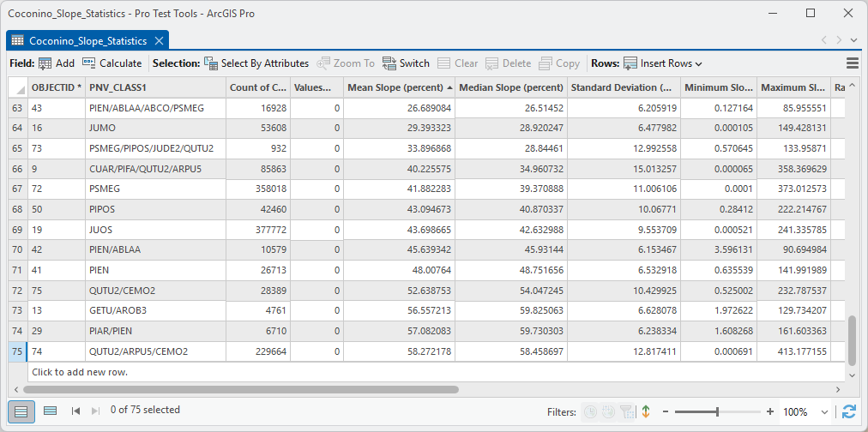This screenshot has width=868, height=432.
Task: Go to the last record
Action: pyautogui.click(x=95, y=411)
